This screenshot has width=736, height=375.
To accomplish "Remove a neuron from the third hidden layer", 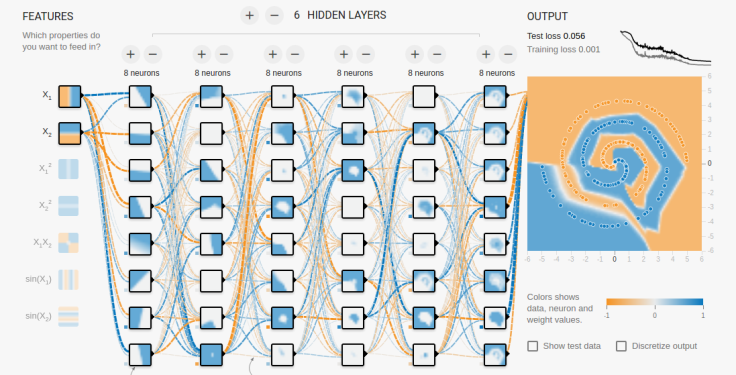I will tap(295, 54).
